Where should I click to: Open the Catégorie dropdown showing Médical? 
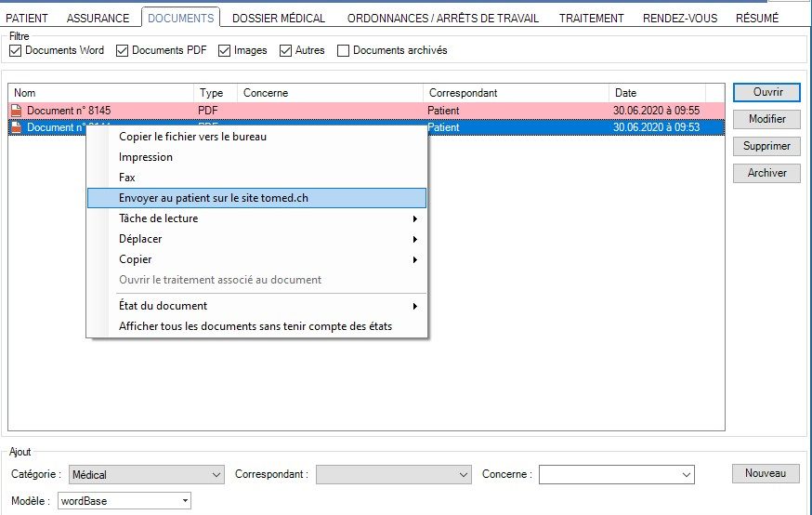click(x=147, y=475)
